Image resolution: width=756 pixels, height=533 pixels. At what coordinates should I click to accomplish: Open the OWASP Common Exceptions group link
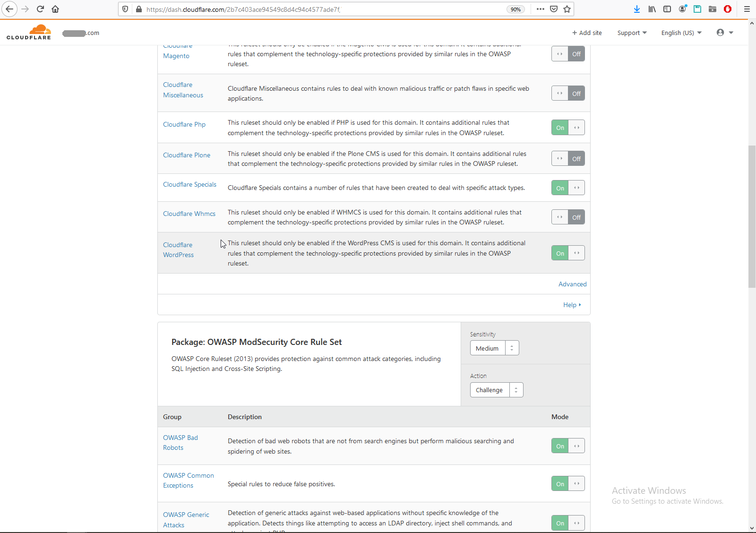(189, 481)
